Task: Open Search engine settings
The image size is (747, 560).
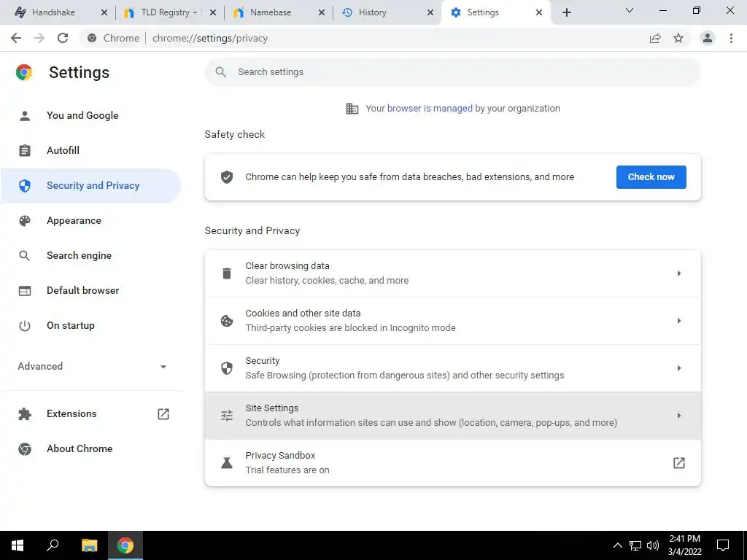Action: pos(90,256)
